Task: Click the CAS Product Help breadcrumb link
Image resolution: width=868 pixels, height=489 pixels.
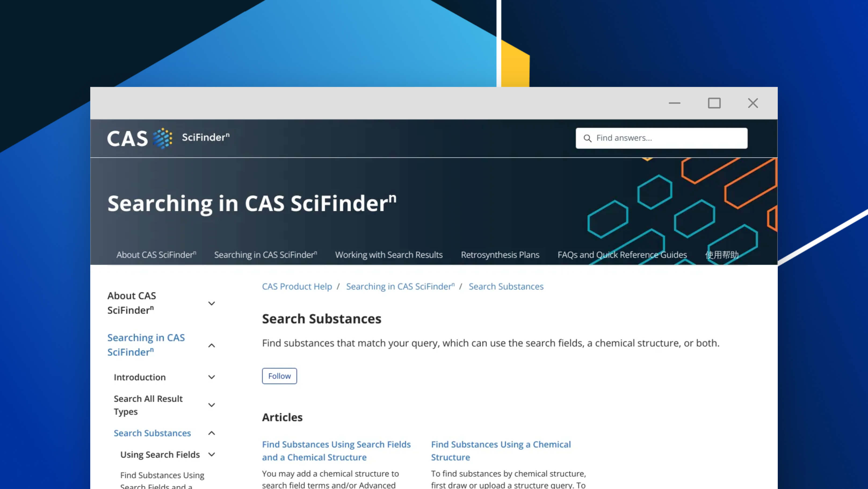Action: point(297,286)
